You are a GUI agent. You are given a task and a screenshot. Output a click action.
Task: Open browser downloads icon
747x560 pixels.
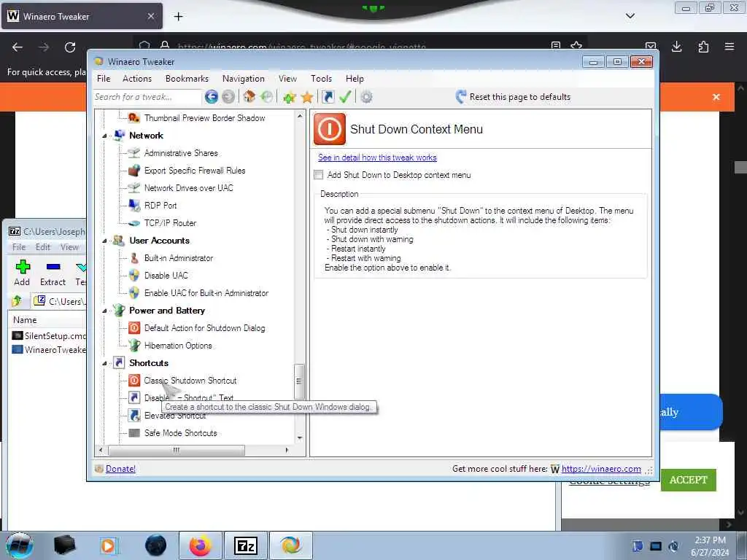[x=676, y=47]
